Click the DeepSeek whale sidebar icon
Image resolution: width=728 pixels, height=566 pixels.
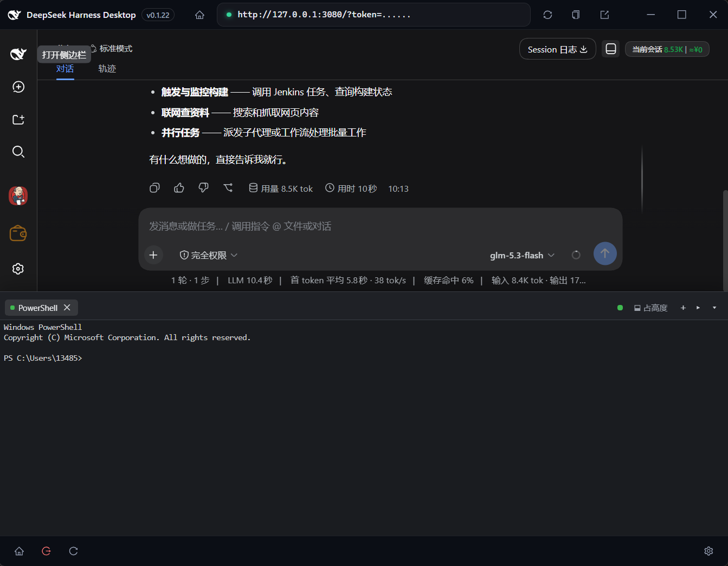click(18, 54)
